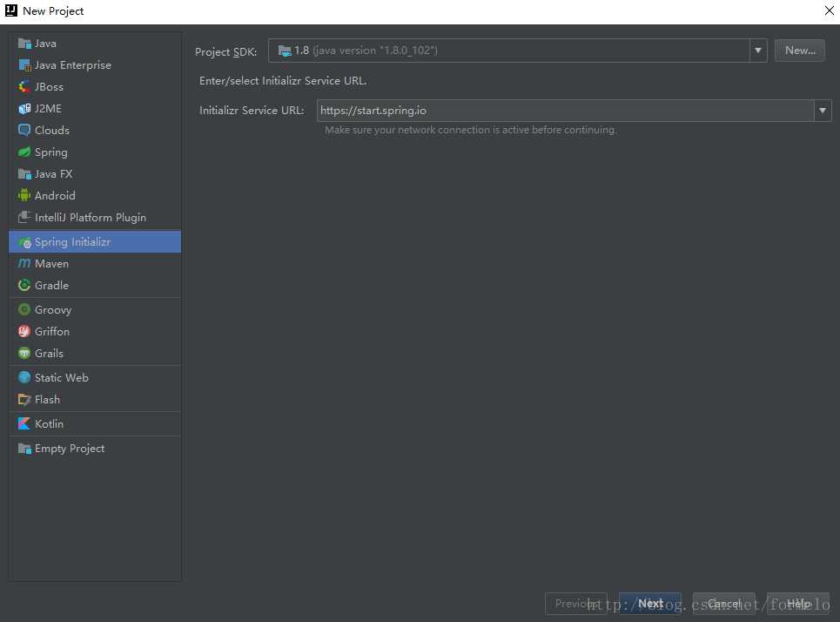The image size is (840, 622).
Task: Click the Next button
Action: [650, 604]
